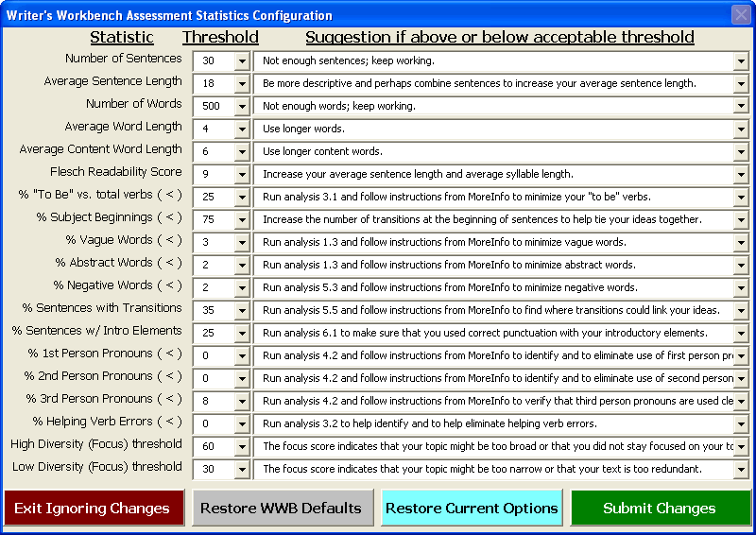Expand the "Not enough words" suggestion dropdown
This screenshot has height=535, width=756.
[741, 106]
